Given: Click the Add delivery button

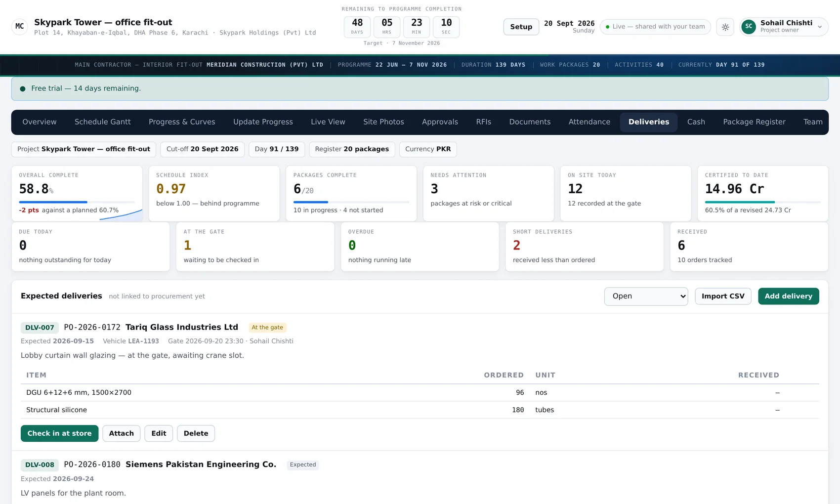Looking at the screenshot, I should click(789, 296).
